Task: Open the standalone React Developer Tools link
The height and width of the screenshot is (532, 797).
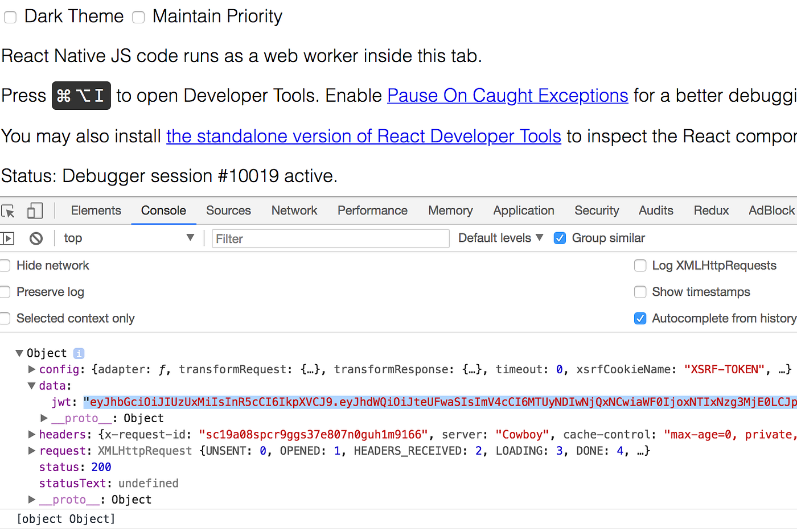Action: pyautogui.click(x=364, y=137)
